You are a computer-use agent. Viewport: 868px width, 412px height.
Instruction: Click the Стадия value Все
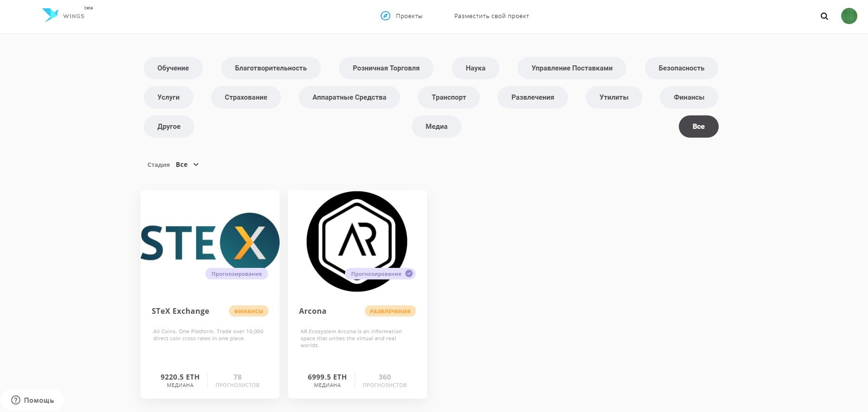[x=182, y=165]
